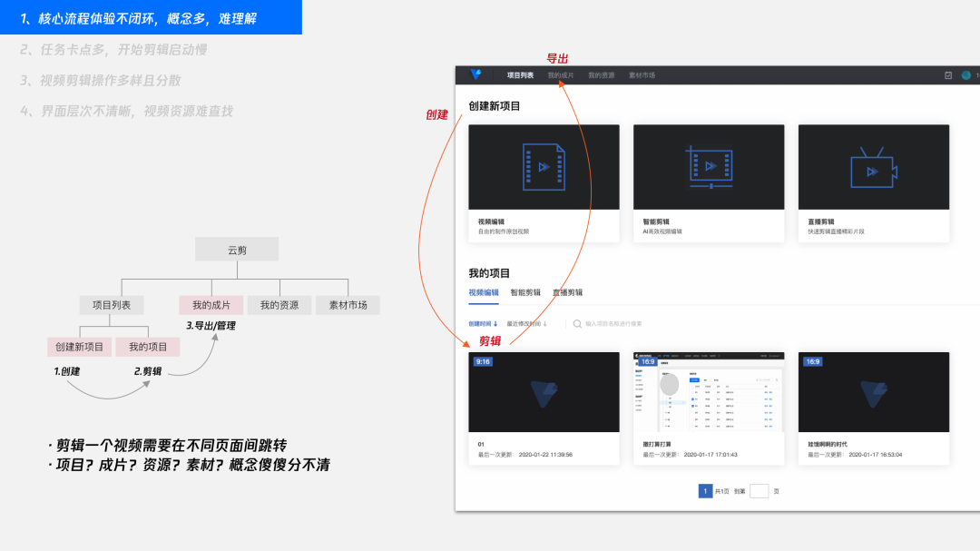Click the 自由的制作原创视频 description
980x551 pixels.
pyautogui.click(x=504, y=231)
